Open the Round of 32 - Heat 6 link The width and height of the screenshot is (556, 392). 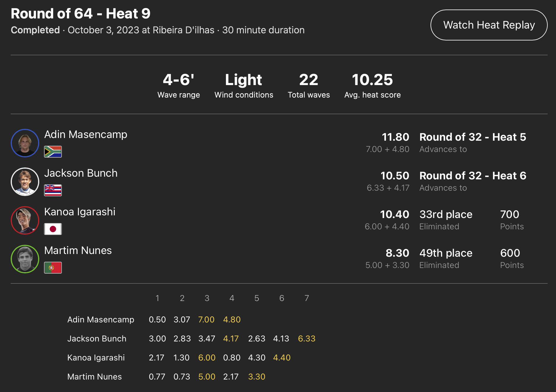(x=473, y=176)
